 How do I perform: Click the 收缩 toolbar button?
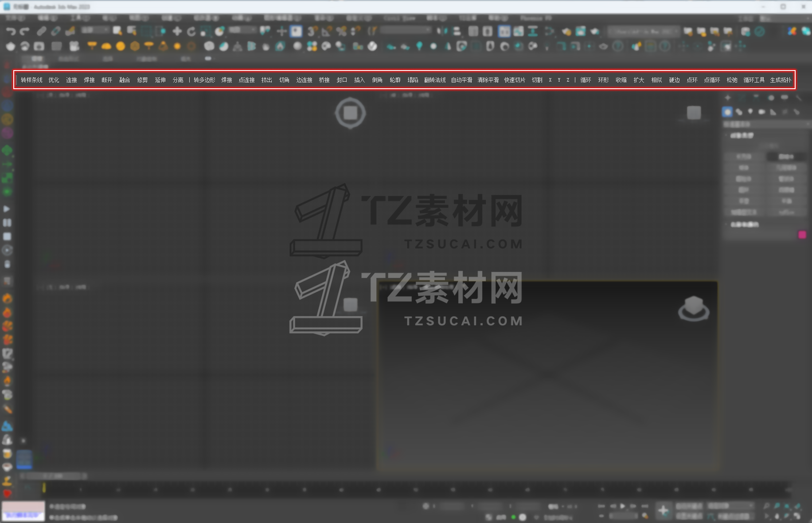pyautogui.click(x=621, y=80)
